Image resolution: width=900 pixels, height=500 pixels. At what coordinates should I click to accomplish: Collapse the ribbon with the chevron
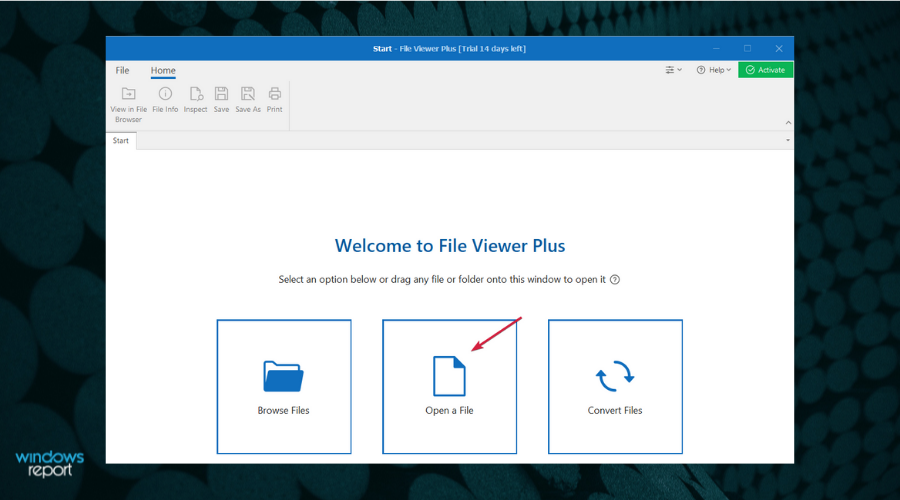coord(788,122)
